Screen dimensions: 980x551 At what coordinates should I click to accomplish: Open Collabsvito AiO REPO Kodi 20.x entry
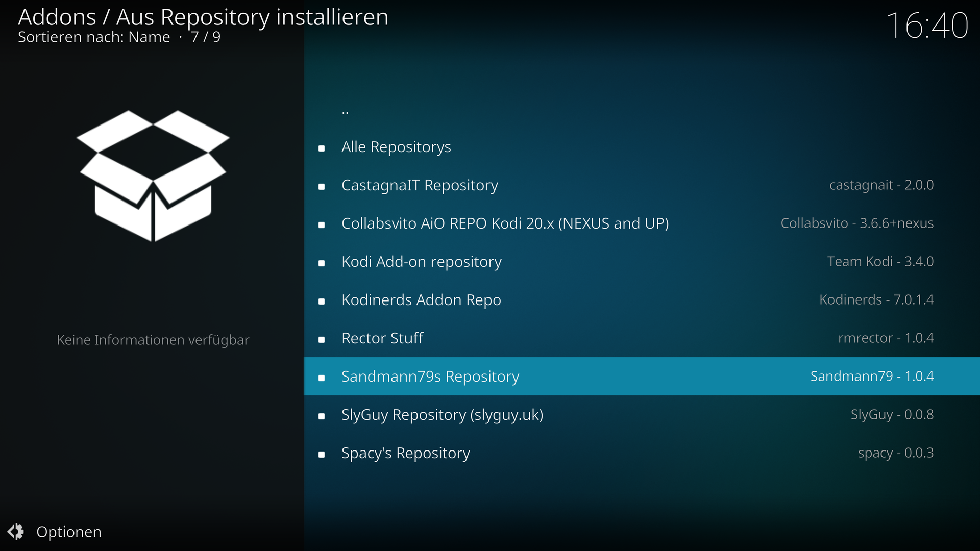pyautogui.click(x=642, y=223)
